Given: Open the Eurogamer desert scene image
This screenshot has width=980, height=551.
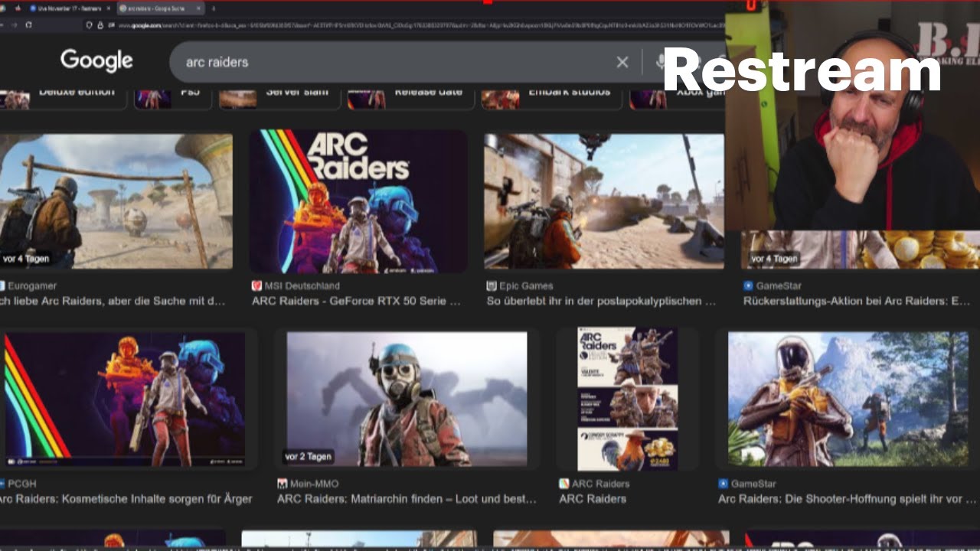Looking at the screenshot, I should click(x=116, y=201).
